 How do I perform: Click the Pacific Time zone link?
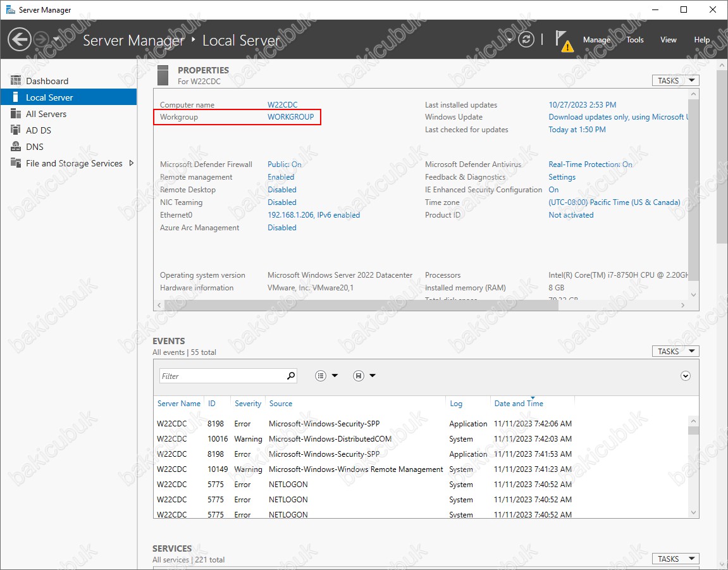(x=614, y=202)
